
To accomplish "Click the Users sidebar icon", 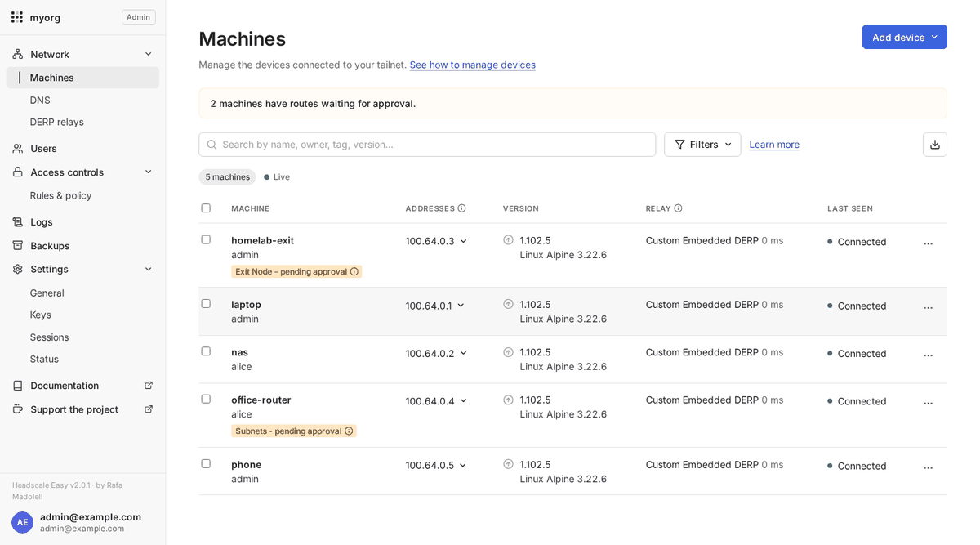I will (18, 149).
